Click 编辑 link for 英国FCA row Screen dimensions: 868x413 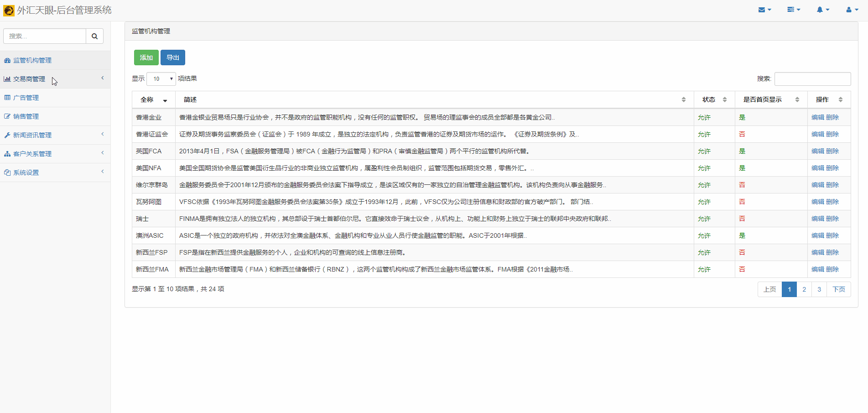point(817,151)
